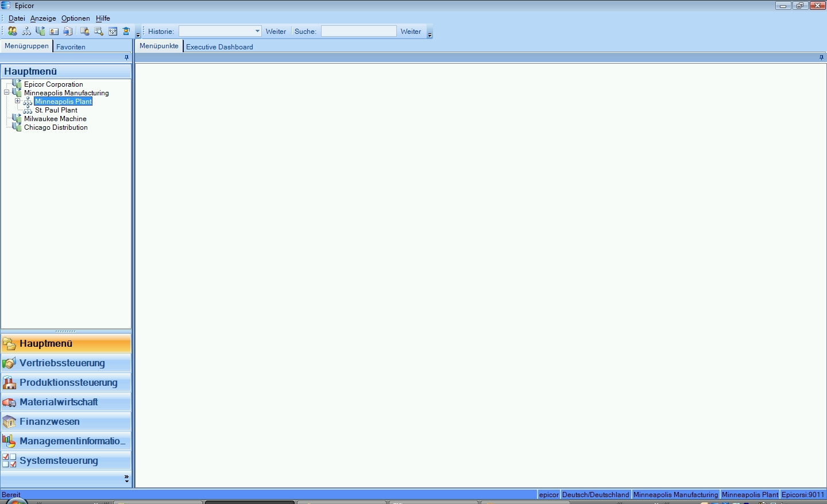Click the org-chart plant icon in toolbar
This screenshot has height=504, width=827.
pyautogui.click(x=26, y=32)
